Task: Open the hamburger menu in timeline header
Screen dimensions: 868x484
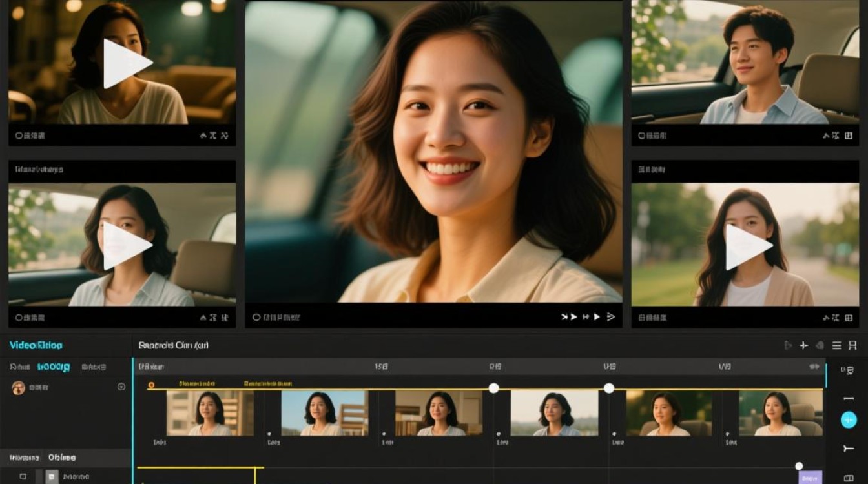Action: [x=836, y=345]
